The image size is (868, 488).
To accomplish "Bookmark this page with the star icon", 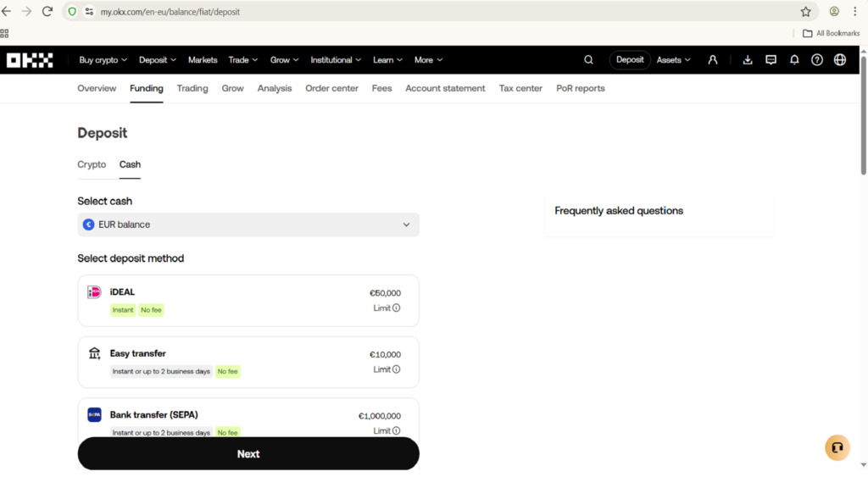I will (805, 12).
